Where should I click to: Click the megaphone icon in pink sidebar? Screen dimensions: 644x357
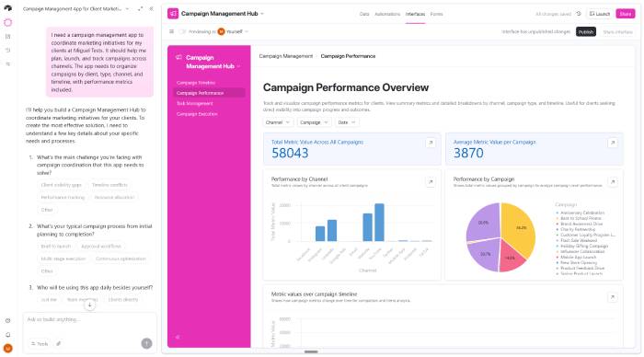(x=178, y=58)
